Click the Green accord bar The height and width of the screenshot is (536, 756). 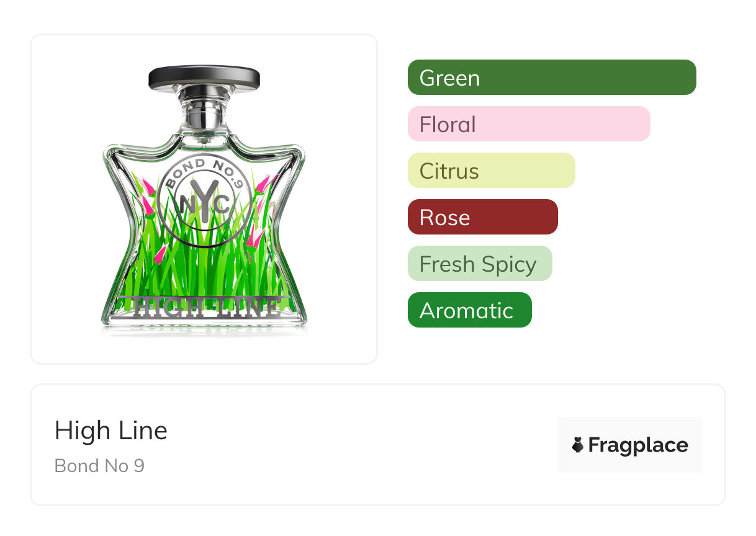coord(551,78)
